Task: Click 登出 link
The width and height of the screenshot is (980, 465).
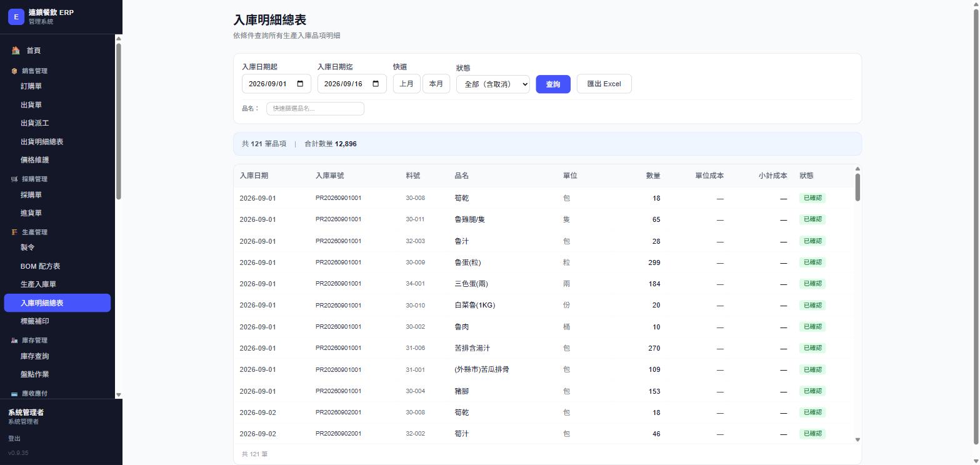Action: point(14,439)
